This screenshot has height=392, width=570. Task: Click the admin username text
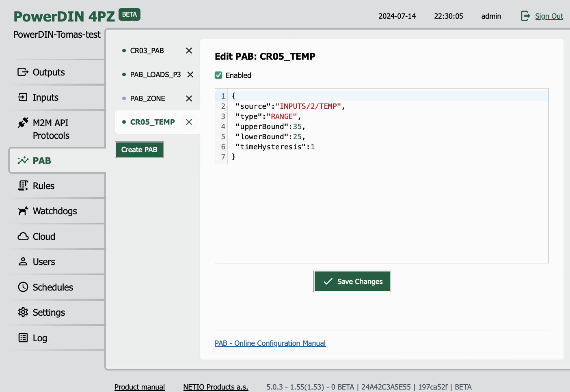click(491, 16)
